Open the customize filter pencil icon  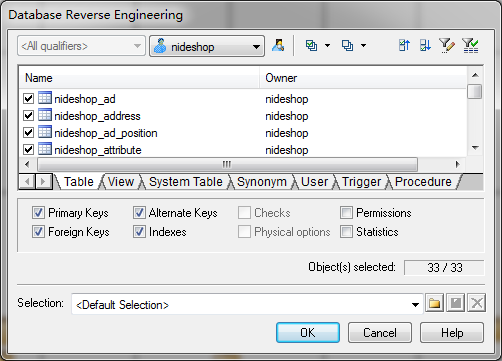447,46
